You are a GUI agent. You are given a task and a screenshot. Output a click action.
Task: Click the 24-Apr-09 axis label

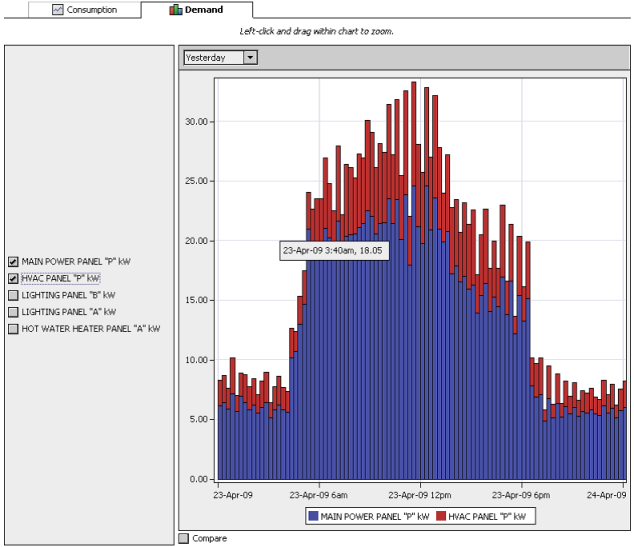coord(606,495)
